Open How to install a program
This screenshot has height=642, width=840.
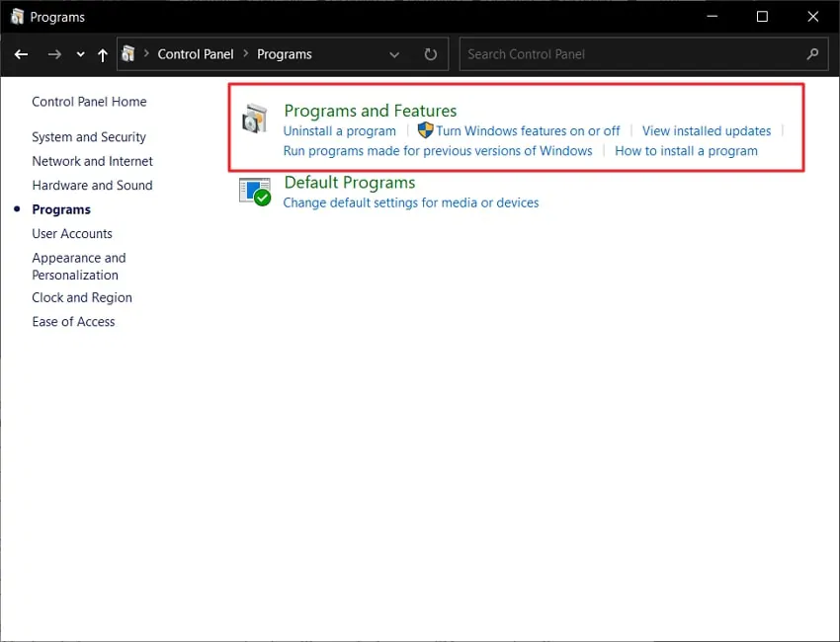[686, 151]
